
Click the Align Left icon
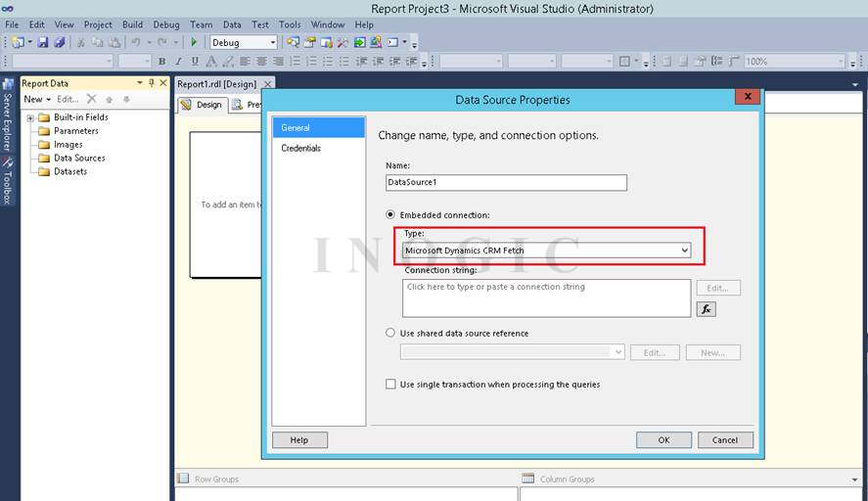point(245,62)
